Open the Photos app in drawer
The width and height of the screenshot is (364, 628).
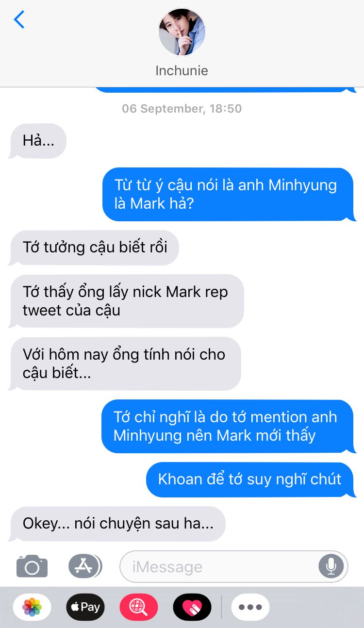pyautogui.click(x=32, y=607)
